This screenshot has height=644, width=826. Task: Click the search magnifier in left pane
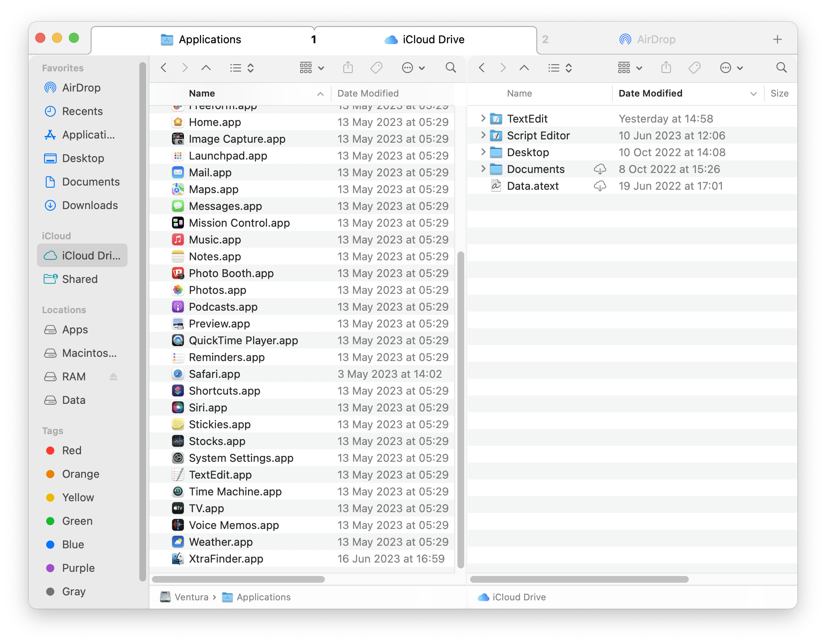tap(451, 68)
